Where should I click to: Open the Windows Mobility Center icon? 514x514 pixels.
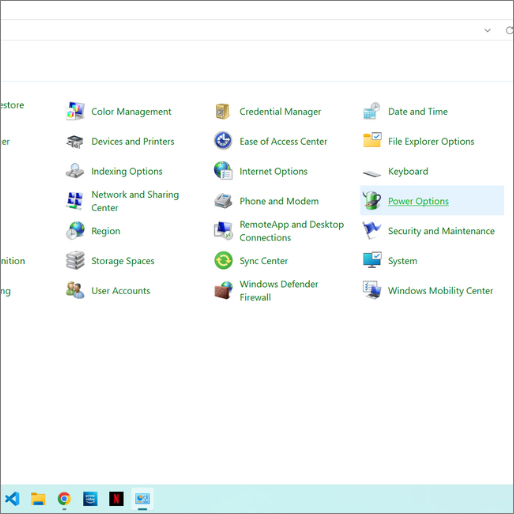(372, 290)
